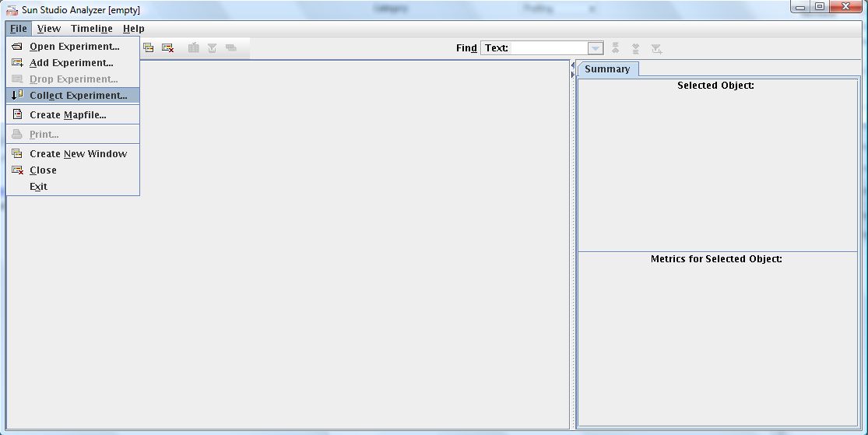This screenshot has height=435, width=868.
Task: Collapse the left pane with splitter left arrow
Action: pyautogui.click(x=572, y=65)
